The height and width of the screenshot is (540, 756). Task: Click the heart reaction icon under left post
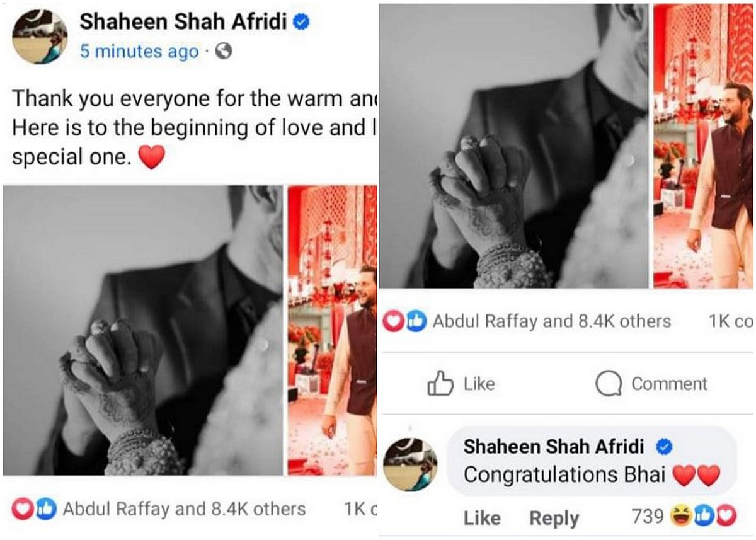click(x=22, y=509)
